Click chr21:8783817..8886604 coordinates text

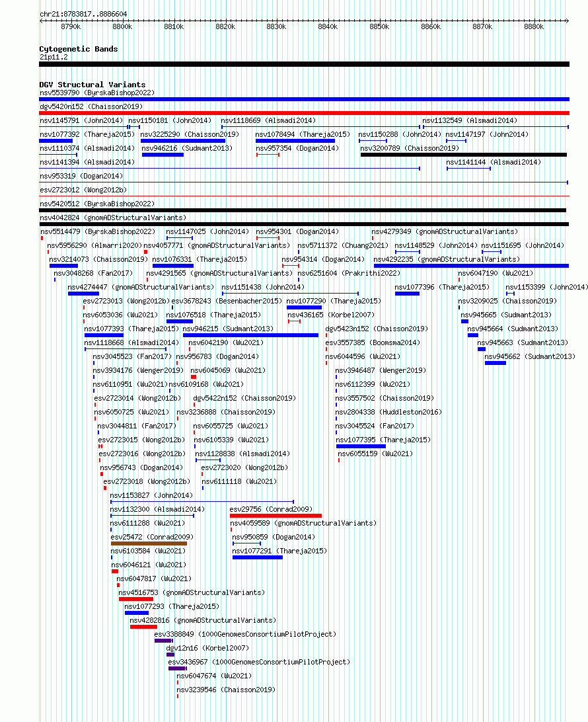point(83,15)
